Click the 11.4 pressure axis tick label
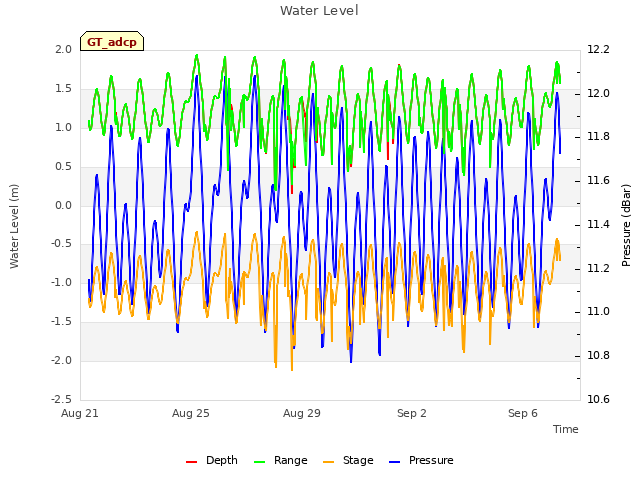 pyautogui.click(x=598, y=224)
